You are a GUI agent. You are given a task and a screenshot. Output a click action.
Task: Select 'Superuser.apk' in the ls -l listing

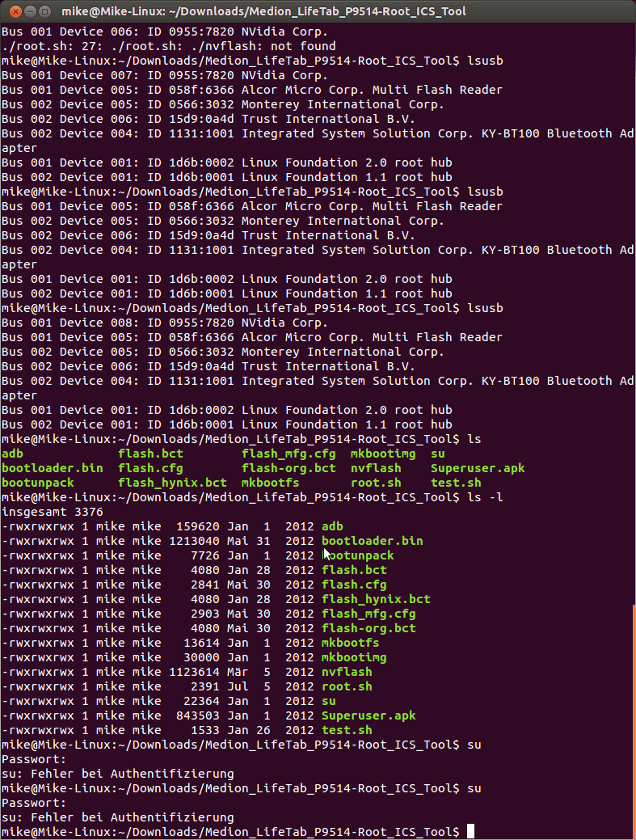[369, 715]
